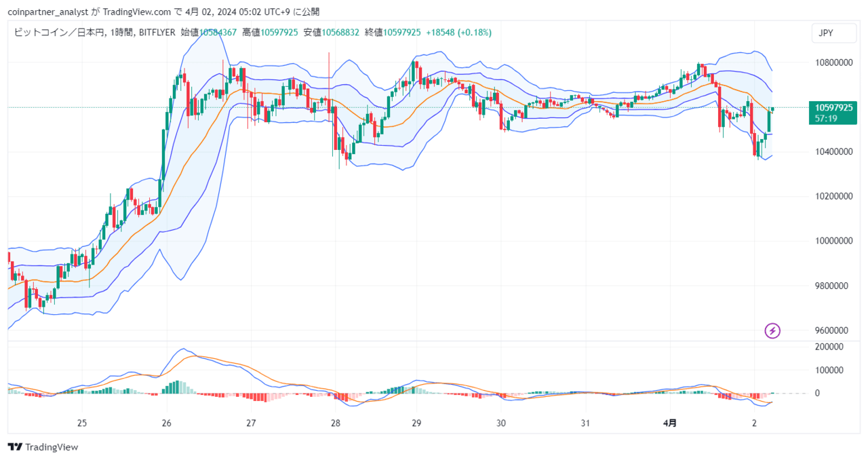Select the JPY currency button

[826, 33]
